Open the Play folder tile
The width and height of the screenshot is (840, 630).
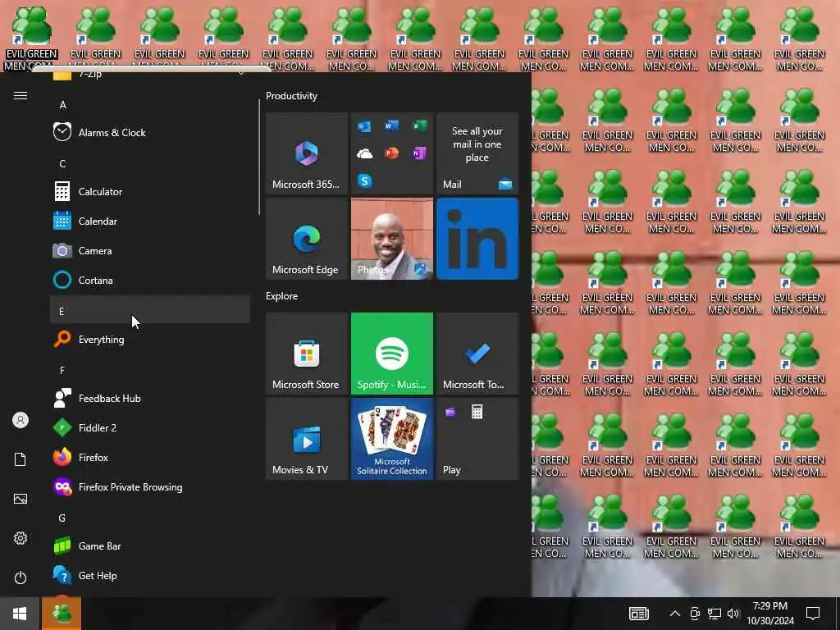point(477,439)
